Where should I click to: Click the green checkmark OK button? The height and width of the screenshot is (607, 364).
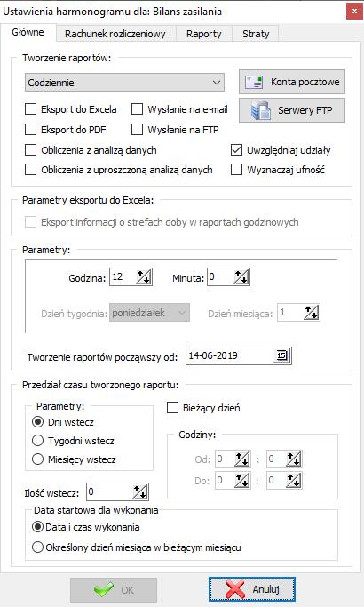114,589
